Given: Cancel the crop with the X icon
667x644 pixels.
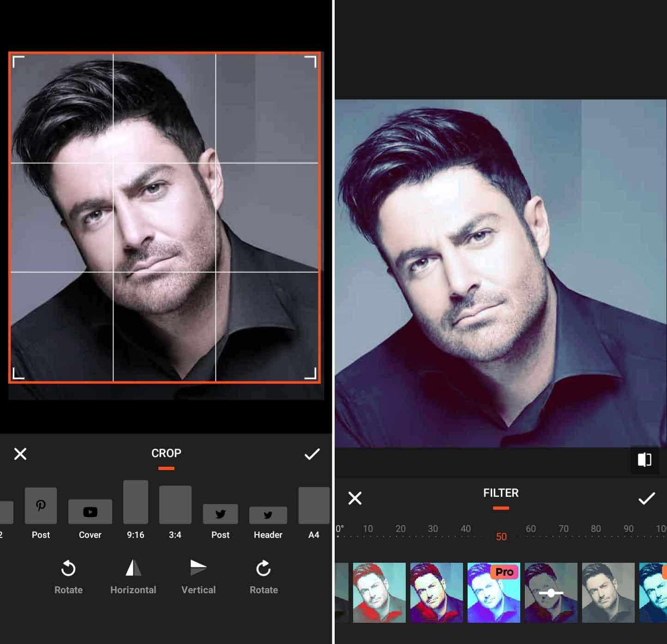Looking at the screenshot, I should (x=20, y=454).
